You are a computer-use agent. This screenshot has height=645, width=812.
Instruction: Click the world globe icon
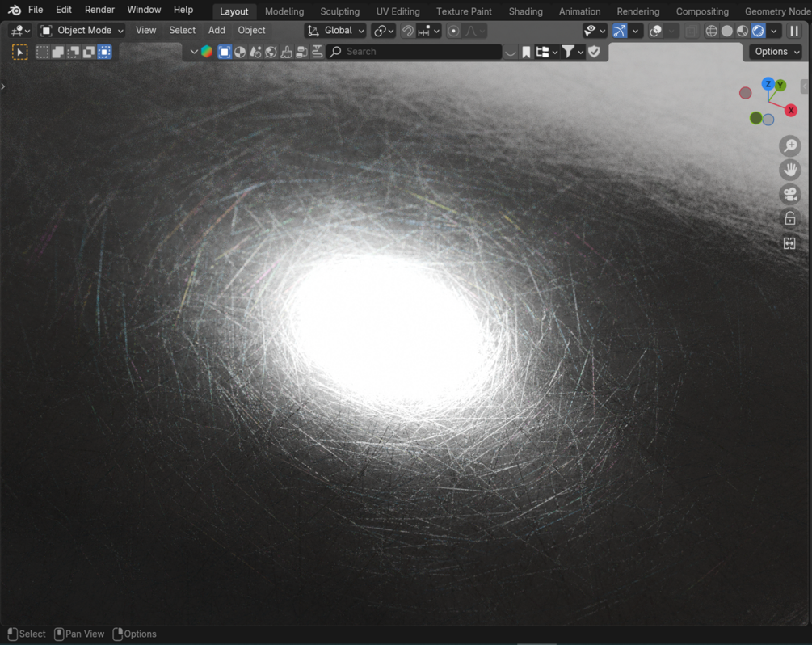pos(271,52)
